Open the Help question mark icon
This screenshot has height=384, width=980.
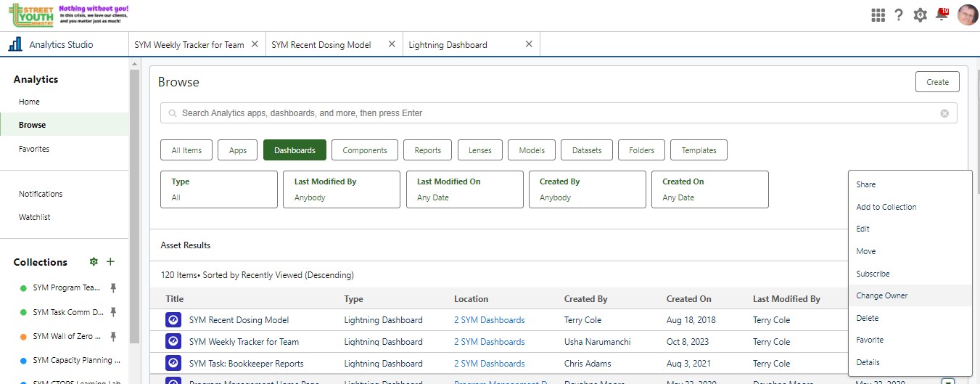pyautogui.click(x=899, y=15)
